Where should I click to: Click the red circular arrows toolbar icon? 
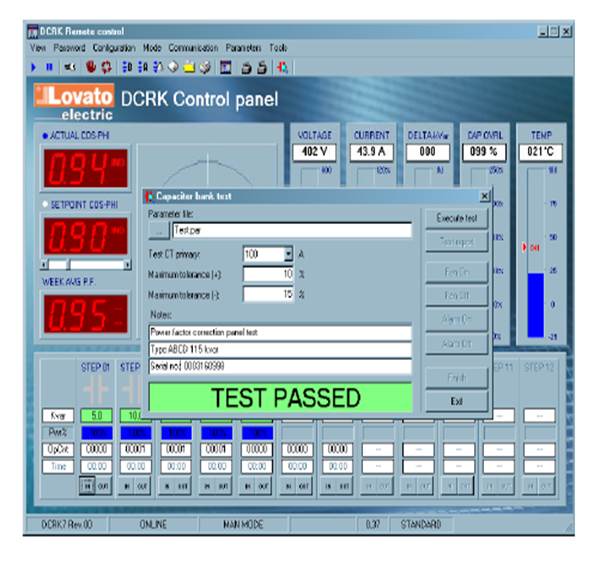[105, 67]
